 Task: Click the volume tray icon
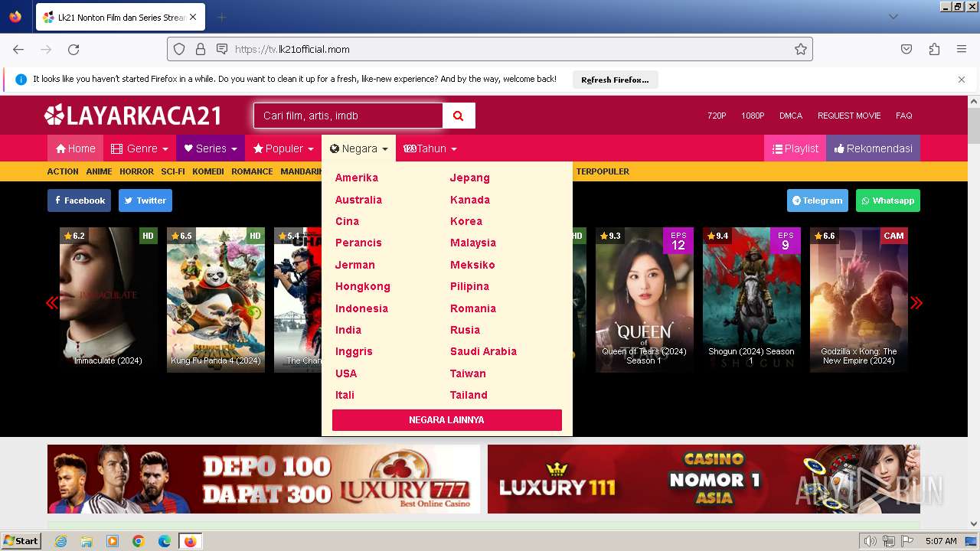click(871, 541)
